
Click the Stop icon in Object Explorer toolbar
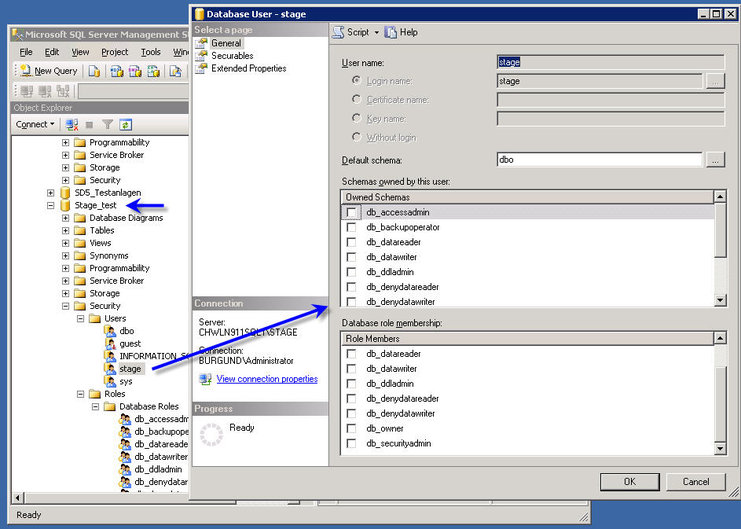[89, 125]
